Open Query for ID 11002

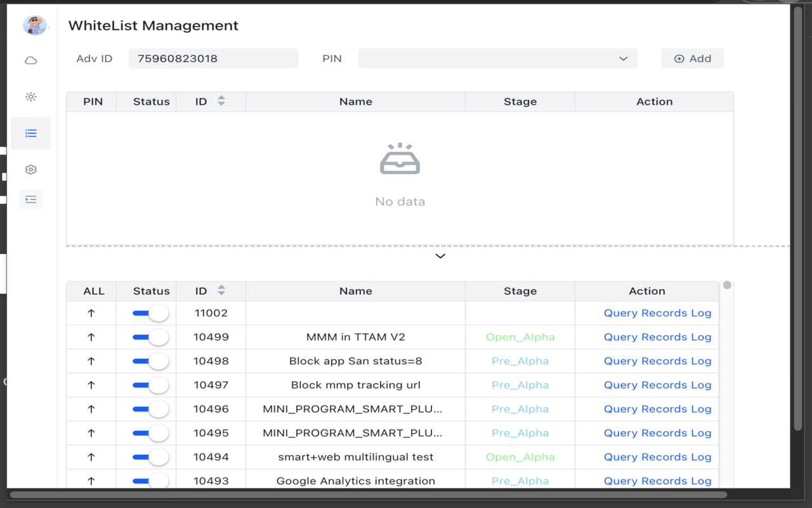pos(620,313)
